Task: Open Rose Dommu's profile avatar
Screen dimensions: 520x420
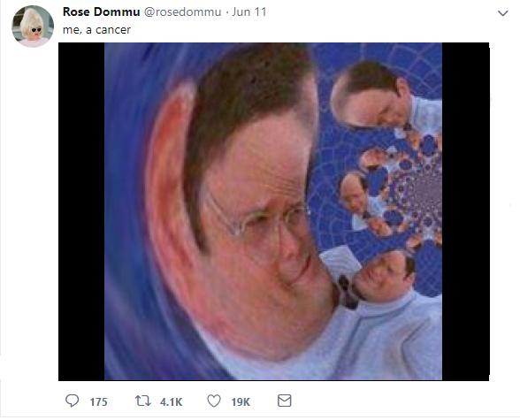Action: click(33, 27)
